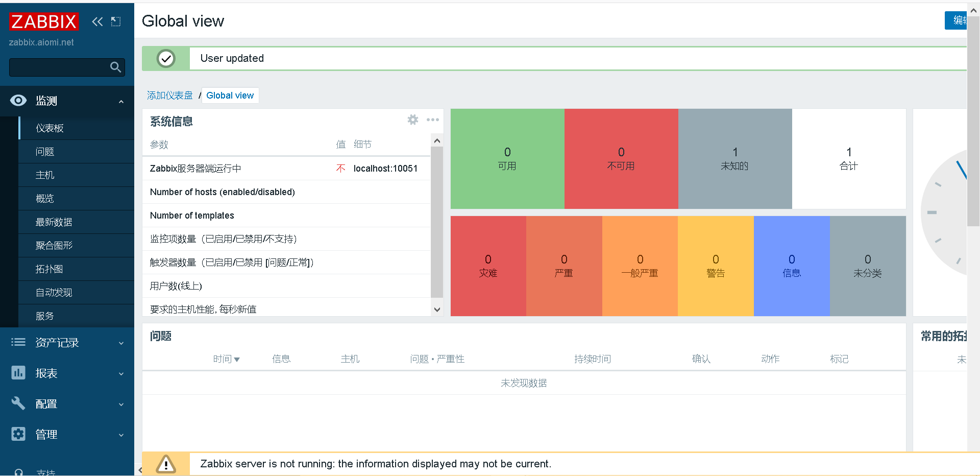Click the hide sidebar icon

[x=116, y=21]
